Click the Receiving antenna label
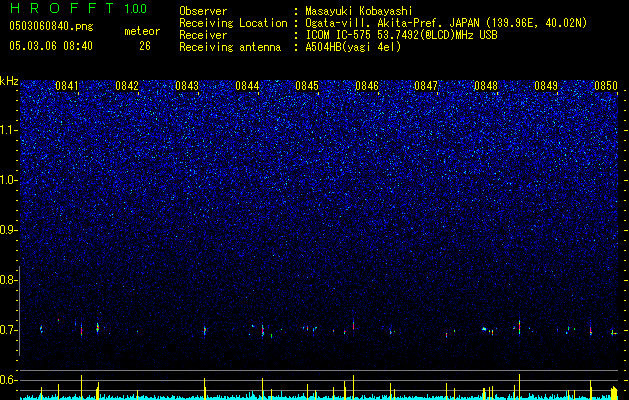Viewport: 629px width, 400px height. click(x=230, y=47)
